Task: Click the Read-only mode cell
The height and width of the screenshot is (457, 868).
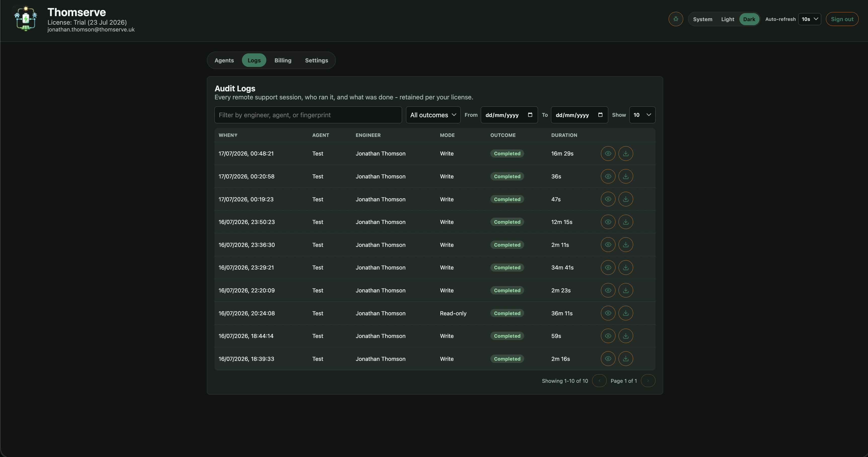Action: click(x=453, y=313)
